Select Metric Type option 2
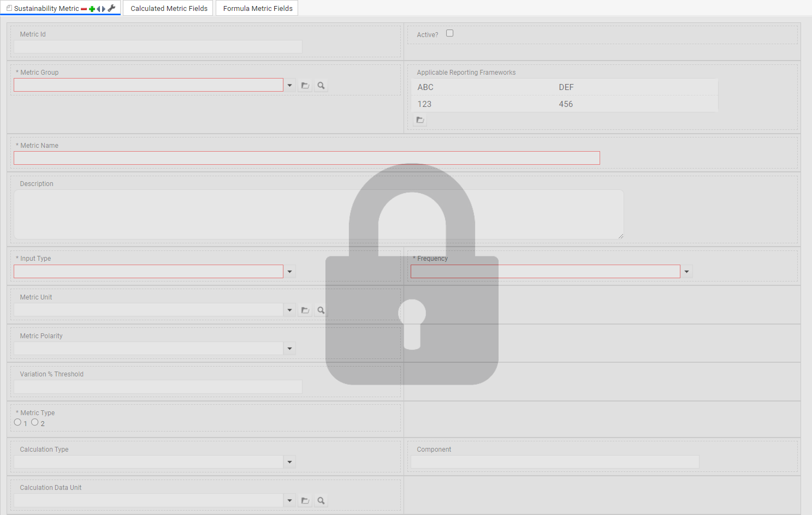 tap(35, 422)
